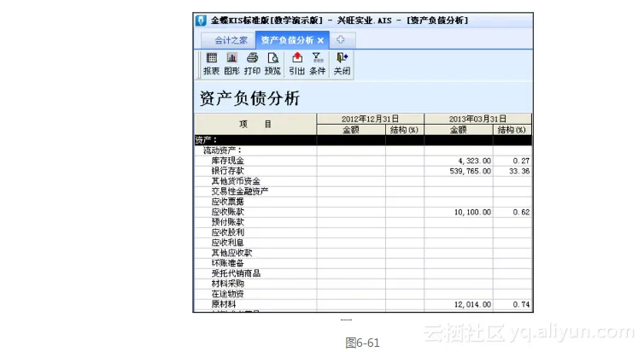Click the 12,014.00 amount cell
Viewport: 644px width, 352px height.
[459, 304]
